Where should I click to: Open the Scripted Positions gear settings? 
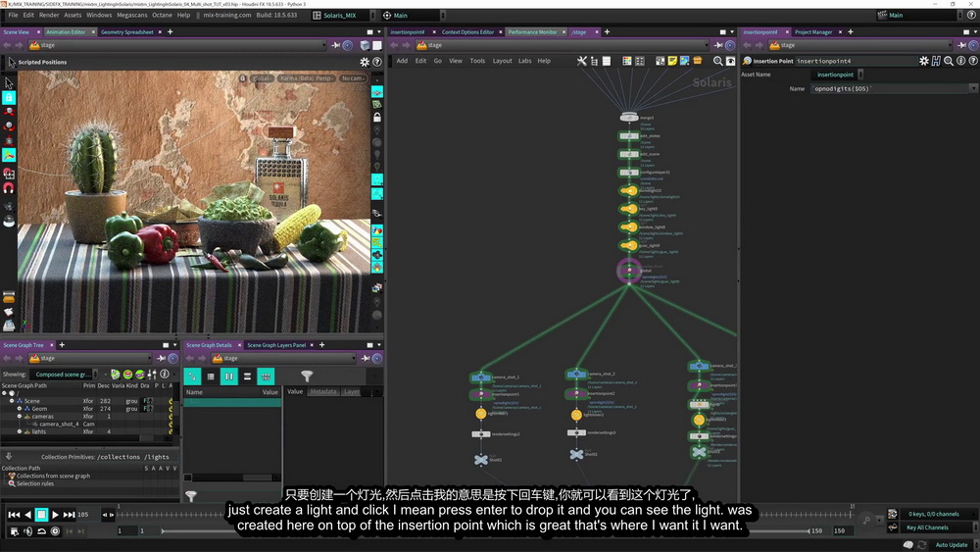point(365,62)
